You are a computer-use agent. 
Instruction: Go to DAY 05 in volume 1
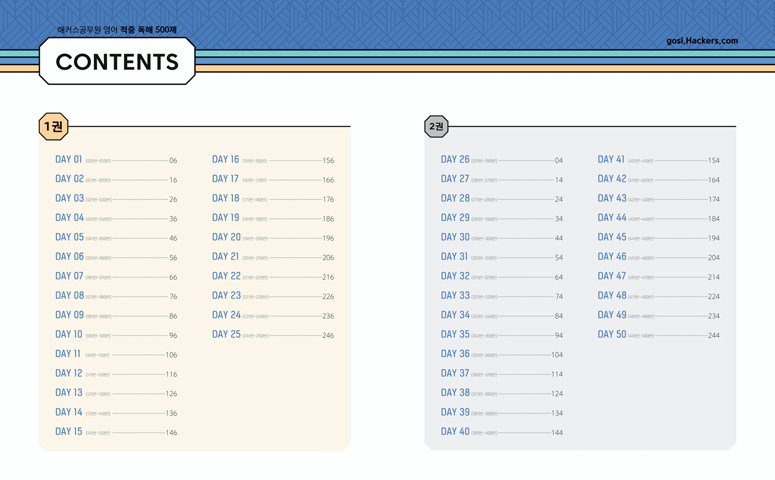[x=69, y=238]
